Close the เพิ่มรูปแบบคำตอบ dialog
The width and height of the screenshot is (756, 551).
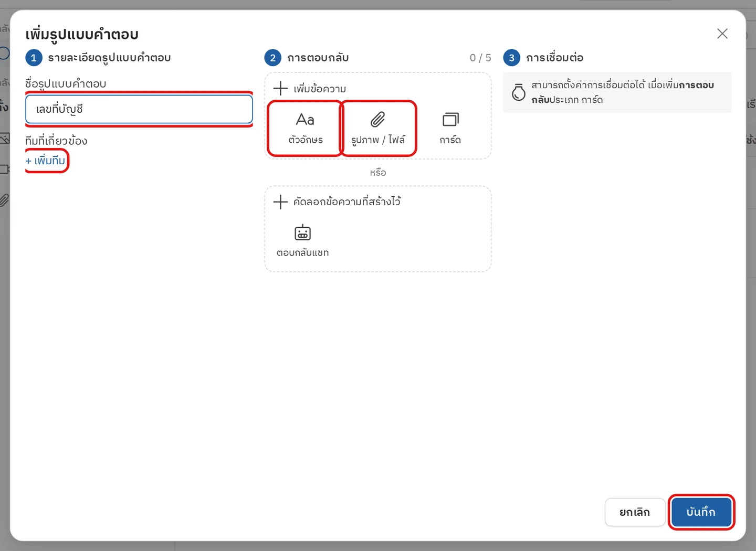coord(722,34)
